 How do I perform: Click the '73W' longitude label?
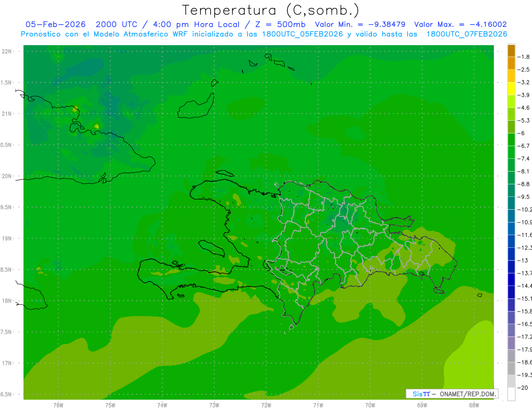214,405
